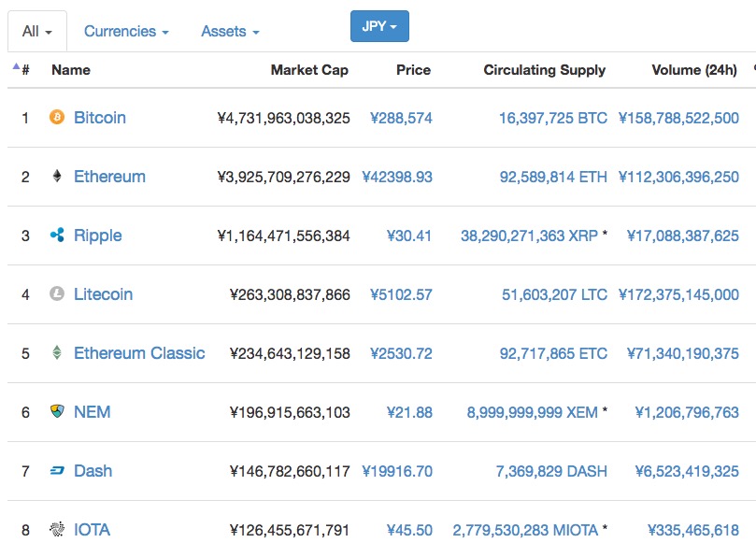Screen dimensions: 756x557
Task: Click Dash volume ¥6,523,419,325
Action: coord(687,471)
